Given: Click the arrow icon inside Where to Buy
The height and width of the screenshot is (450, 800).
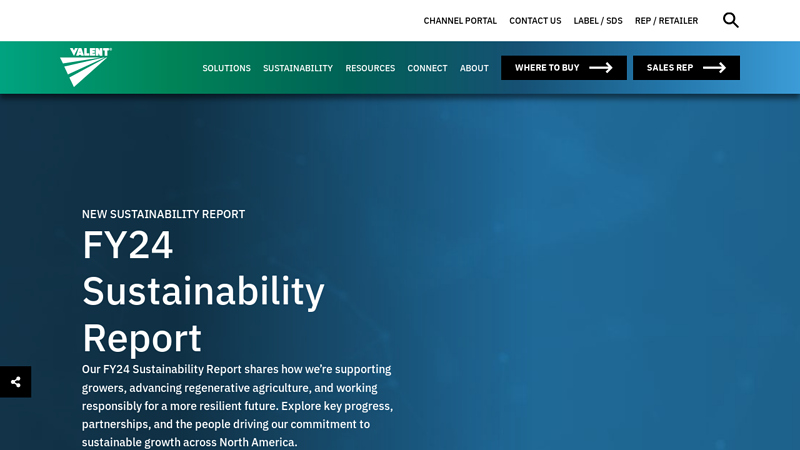Looking at the screenshot, I should point(601,68).
